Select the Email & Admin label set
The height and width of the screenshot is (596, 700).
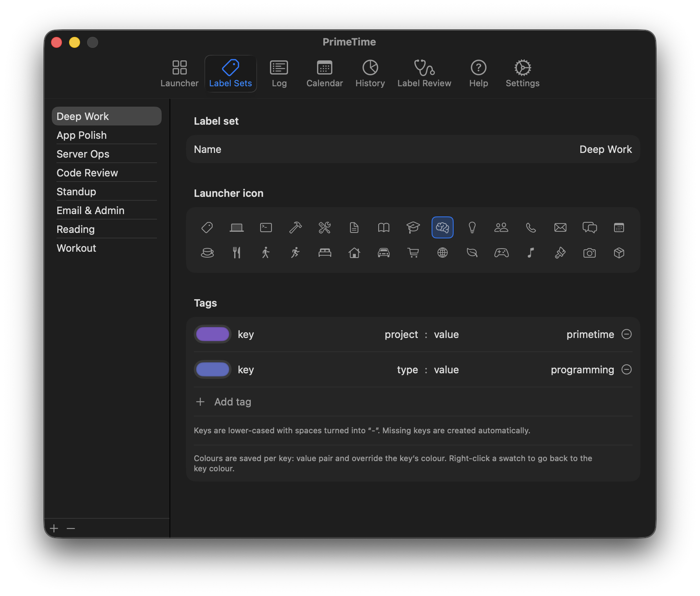click(x=107, y=210)
